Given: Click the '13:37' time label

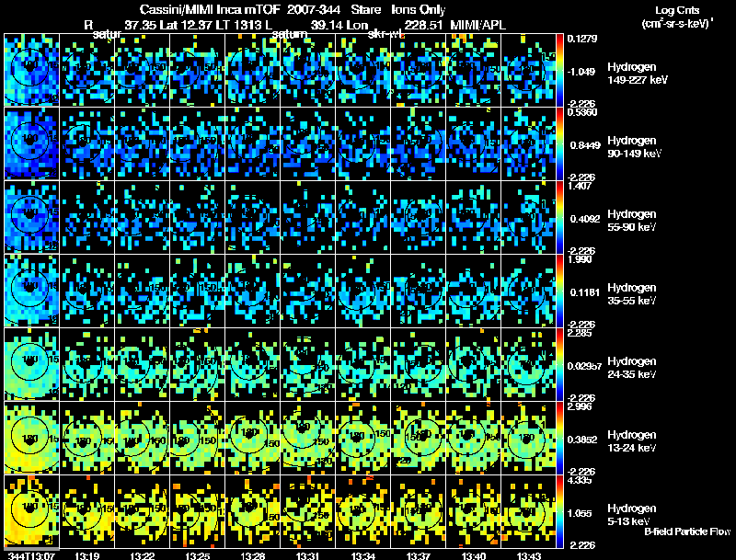Looking at the screenshot, I should 418,555.
